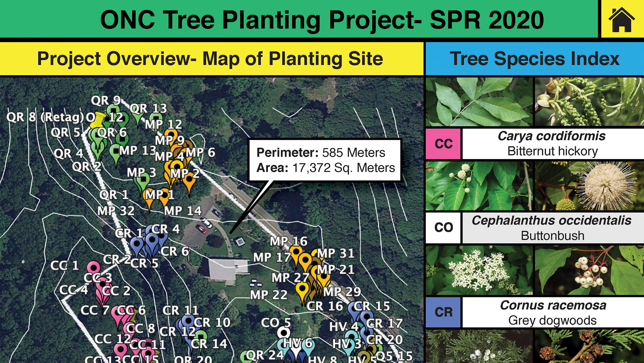Screen dimensions: 644x363
Task: Open the pink CC species code box
Action: (x=443, y=144)
